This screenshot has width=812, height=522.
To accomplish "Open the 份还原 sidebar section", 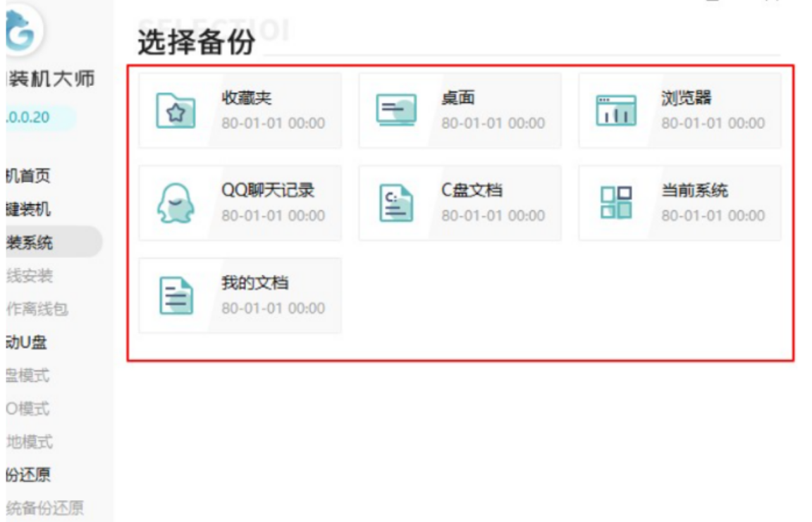I will point(28,474).
